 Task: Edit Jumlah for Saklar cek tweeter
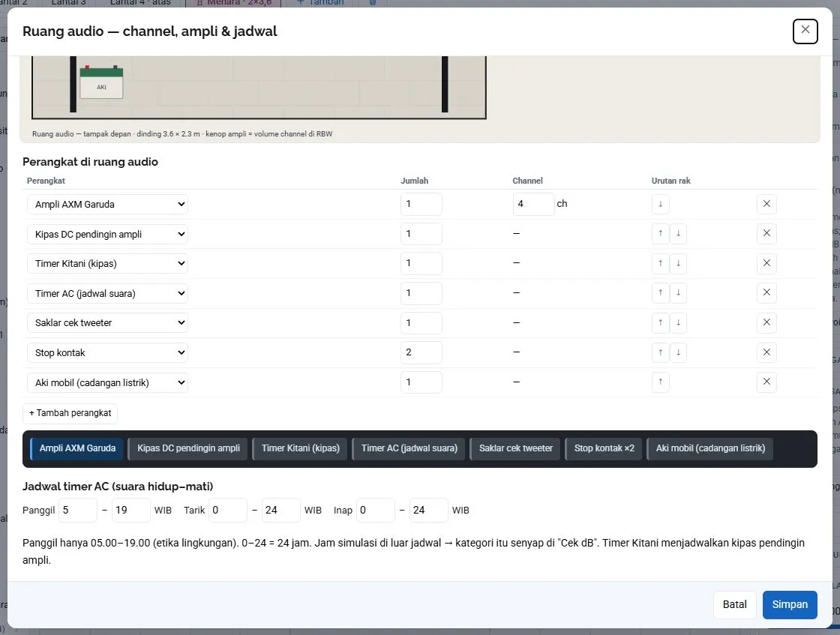click(421, 323)
